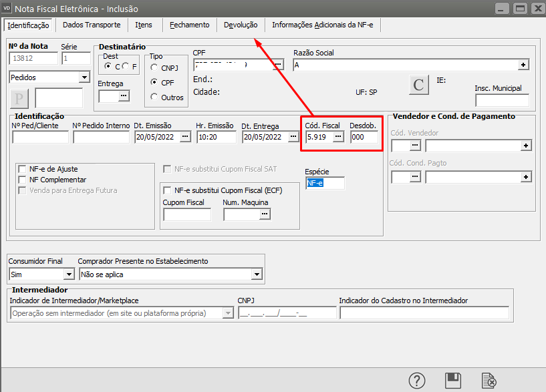Click the large C customer button
546x392 pixels.
click(419, 85)
